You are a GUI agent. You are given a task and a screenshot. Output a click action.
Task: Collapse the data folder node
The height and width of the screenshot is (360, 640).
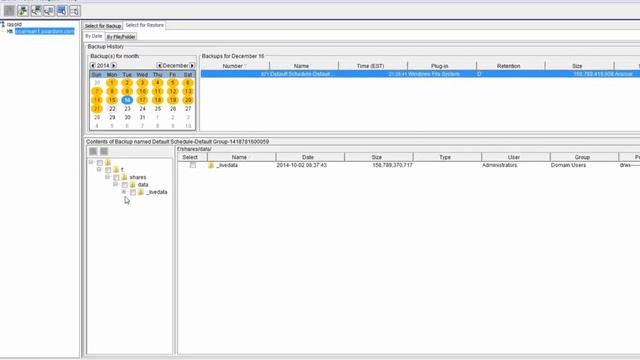[x=116, y=184]
